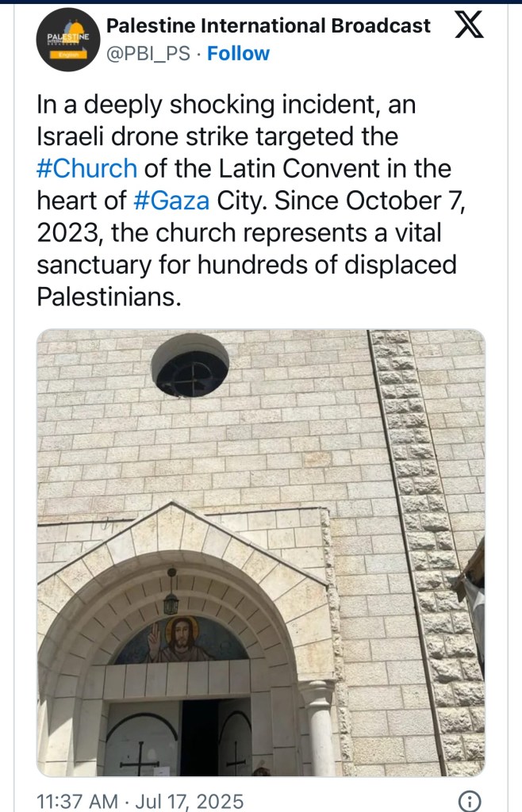Click the round window in the church photo
This screenshot has width=522, height=812.
point(190,366)
